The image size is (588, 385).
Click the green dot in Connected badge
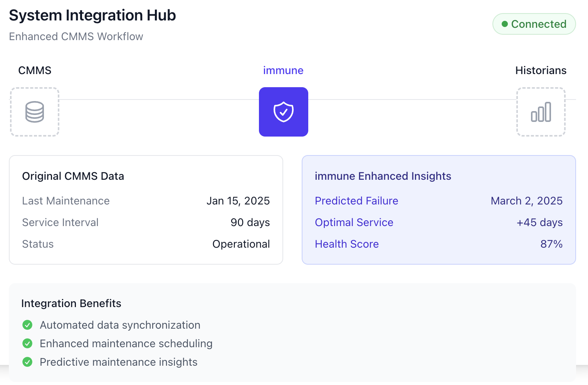[x=505, y=24]
